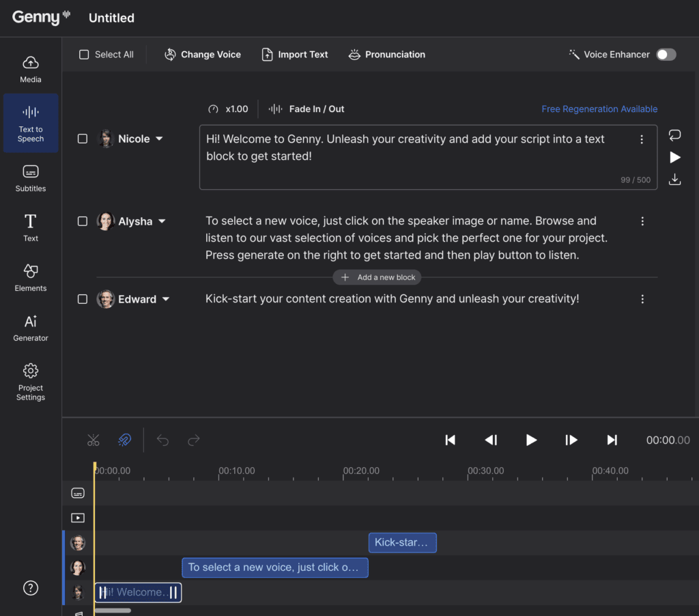
Task: Click the Edward block text line
Action: click(x=393, y=299)
